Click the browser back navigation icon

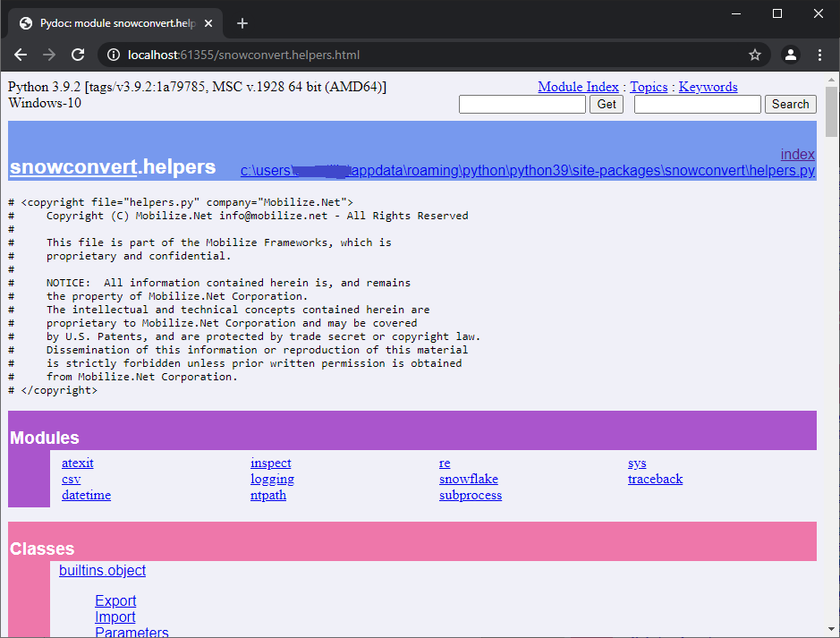[21, 55]
